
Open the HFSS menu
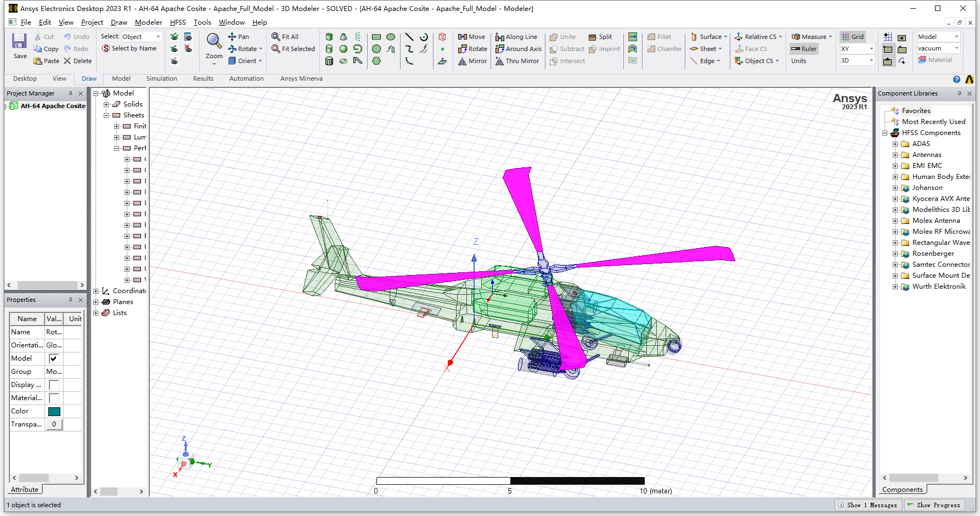pos(178,23)
